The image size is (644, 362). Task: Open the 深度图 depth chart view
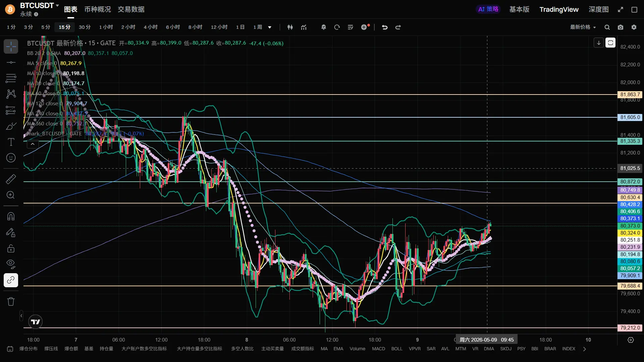point(599,9)
